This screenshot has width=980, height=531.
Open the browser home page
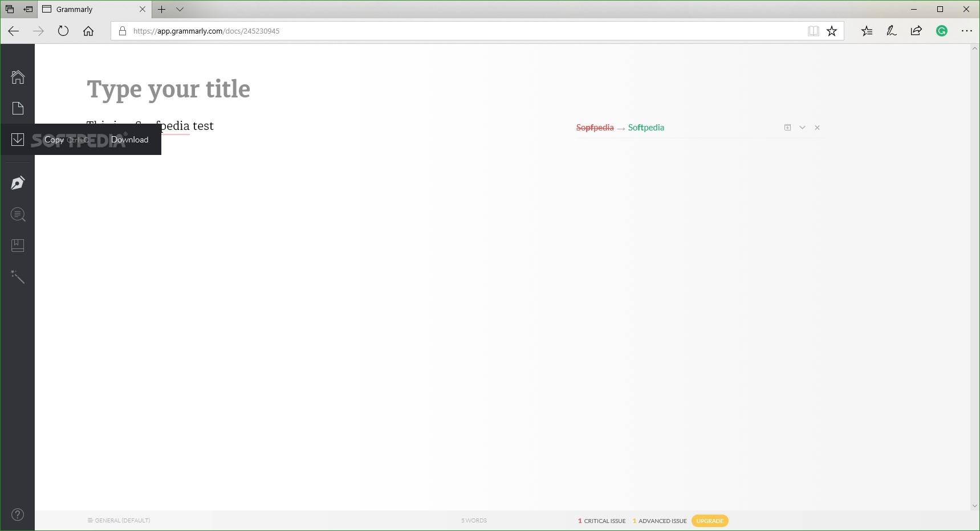pyautogui.click(x=88, y=31)
